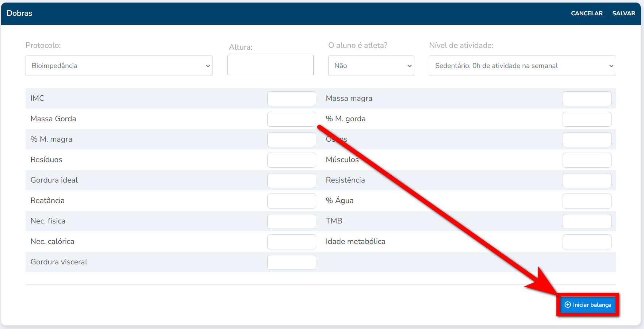The height and width of the screenshot is (329, 644).
Task: Select the Massa Gorda input box
Action: pyautogui.click(x=291, y=119)
